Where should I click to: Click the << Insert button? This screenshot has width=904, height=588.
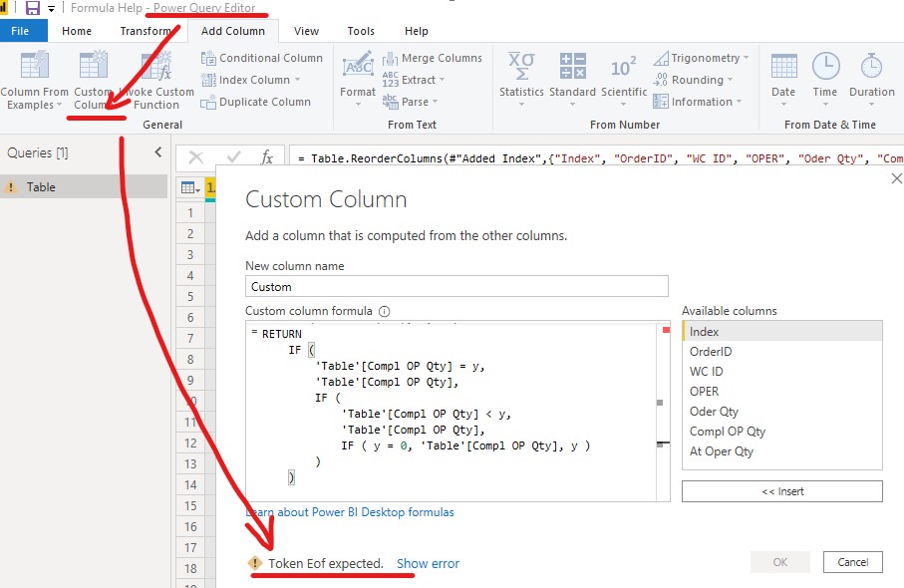(781, 491)
